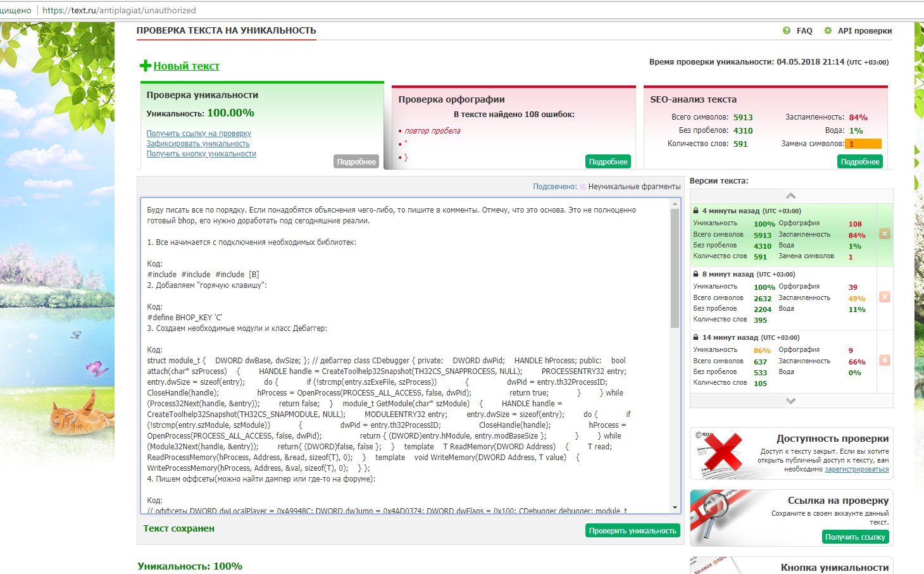Delete the 8 минут назад text version

(885, 297)
